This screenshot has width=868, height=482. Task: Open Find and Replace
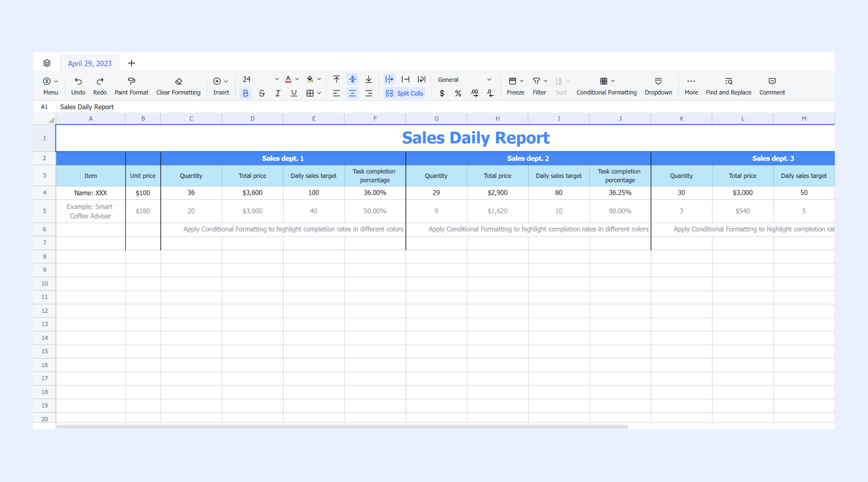tap(729, 86)
